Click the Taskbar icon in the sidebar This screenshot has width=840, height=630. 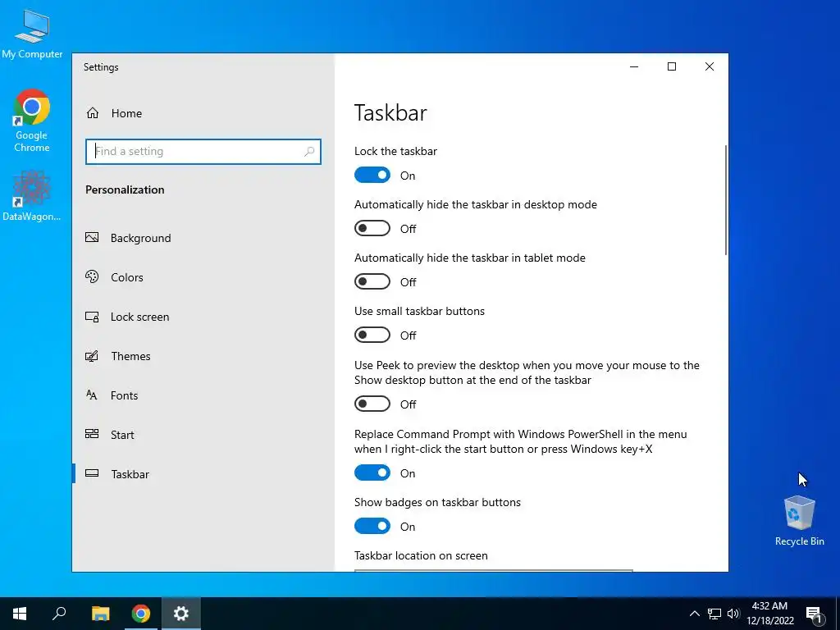tap(92, 473)
